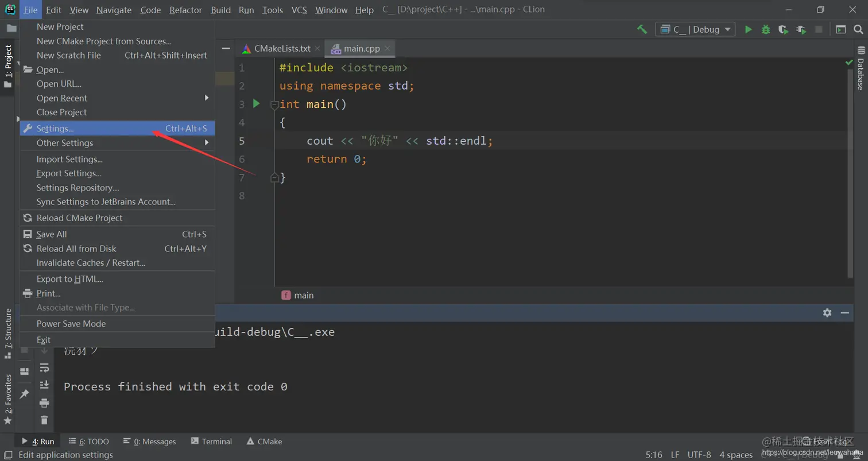Screen dimensions: 868x461
Task: Collapse main() using the line 3 fold marker
Action: (274, 105)
